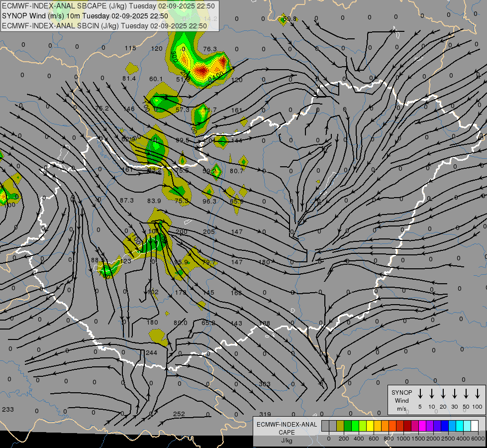
Task: Click the map value 244
Action: pyautogui.click(x=151, y=353)
